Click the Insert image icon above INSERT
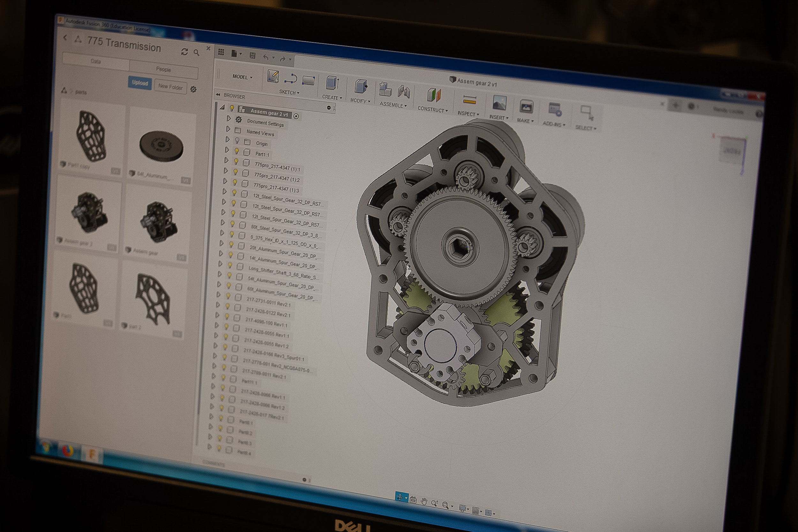The image size is (798, 532). pyautogui.click(x=500, y=103)
